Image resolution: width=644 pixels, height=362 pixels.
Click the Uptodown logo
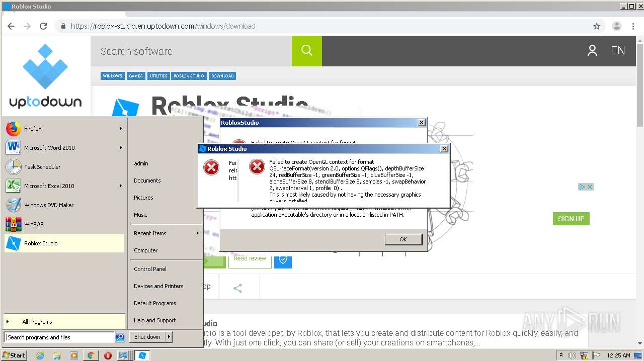tap(45, 76)
